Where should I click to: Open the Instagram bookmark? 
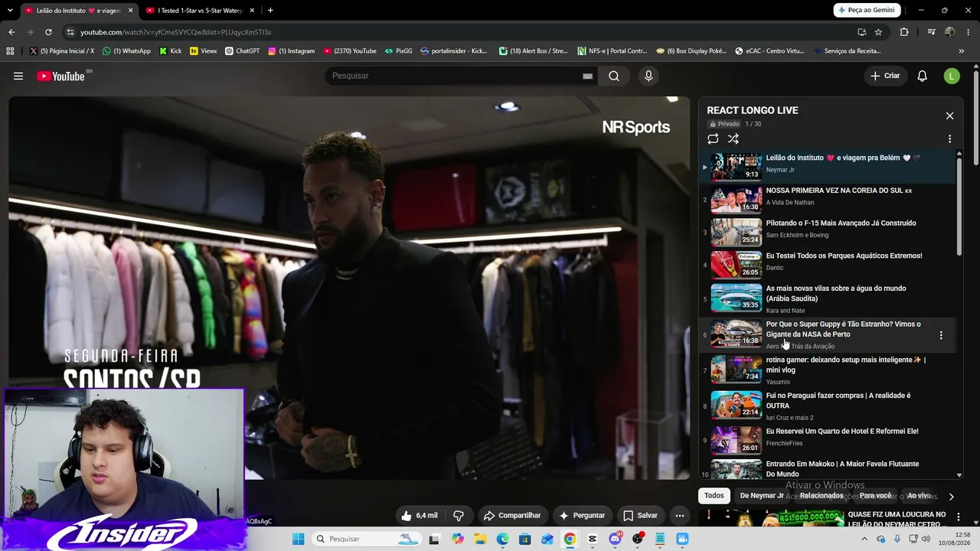pos(291,51)
